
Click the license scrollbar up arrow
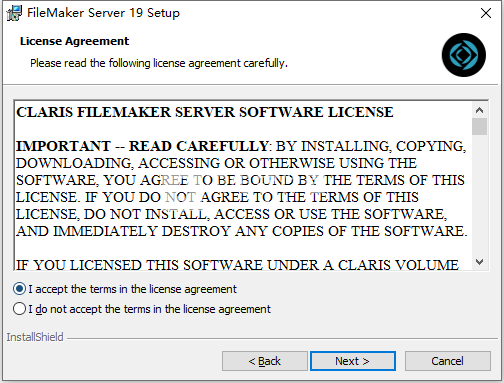click(480, 110)
